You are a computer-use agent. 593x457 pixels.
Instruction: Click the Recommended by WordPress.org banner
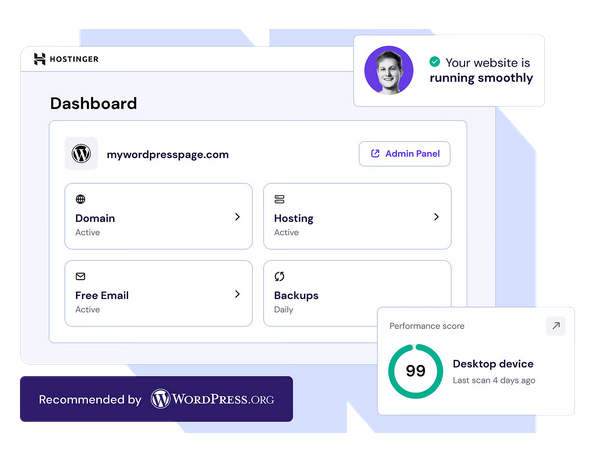coord(157,399)
